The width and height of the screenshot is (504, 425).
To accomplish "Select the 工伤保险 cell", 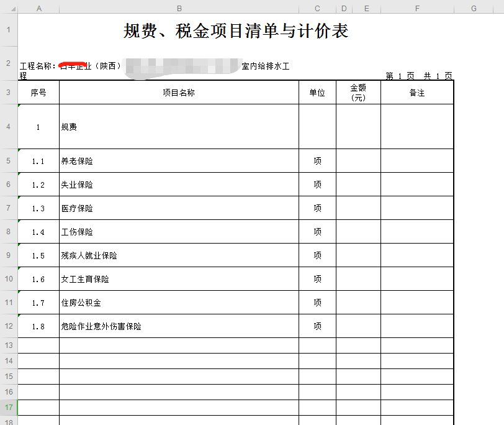I will (179, 232).
